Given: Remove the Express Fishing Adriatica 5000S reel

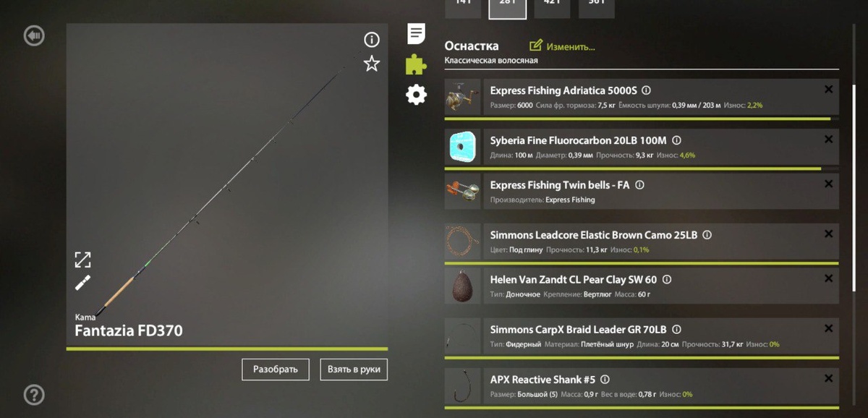Looking at the screenshot, I should [828, 90].
